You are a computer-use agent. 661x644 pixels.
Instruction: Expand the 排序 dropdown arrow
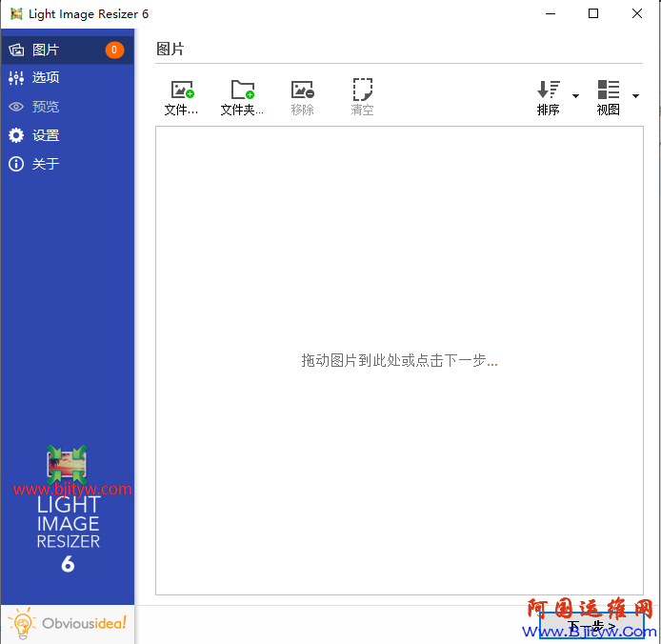point(575,96)
